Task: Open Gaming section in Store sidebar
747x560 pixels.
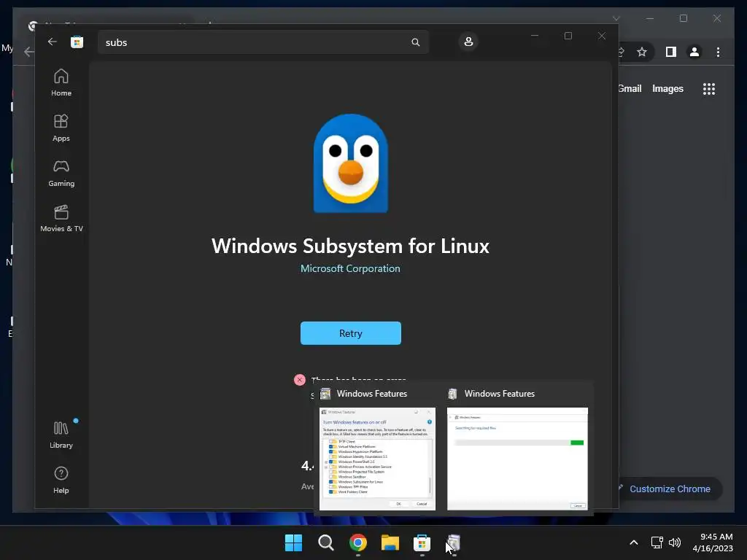Action: click(x=61, y=173)
